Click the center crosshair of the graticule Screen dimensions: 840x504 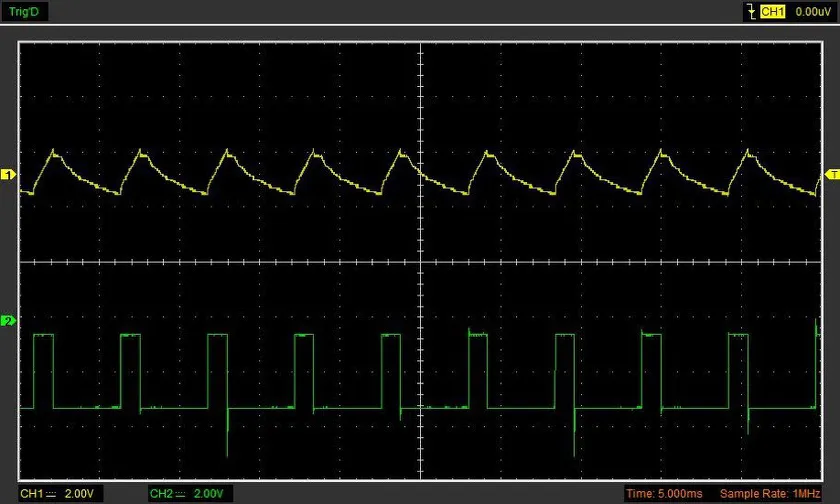[x=421, y=262]
